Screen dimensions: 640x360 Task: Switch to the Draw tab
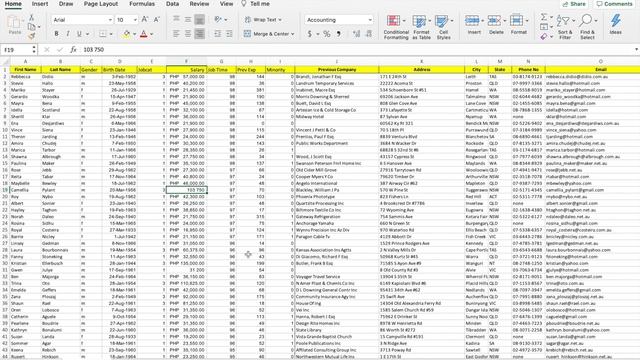(x=66, y=4)
